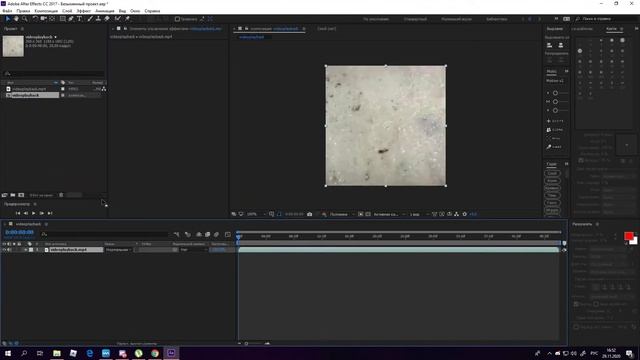Open the active camera dropdown in viewer
This screenshot has height=360, width=640.
(389, 214)
